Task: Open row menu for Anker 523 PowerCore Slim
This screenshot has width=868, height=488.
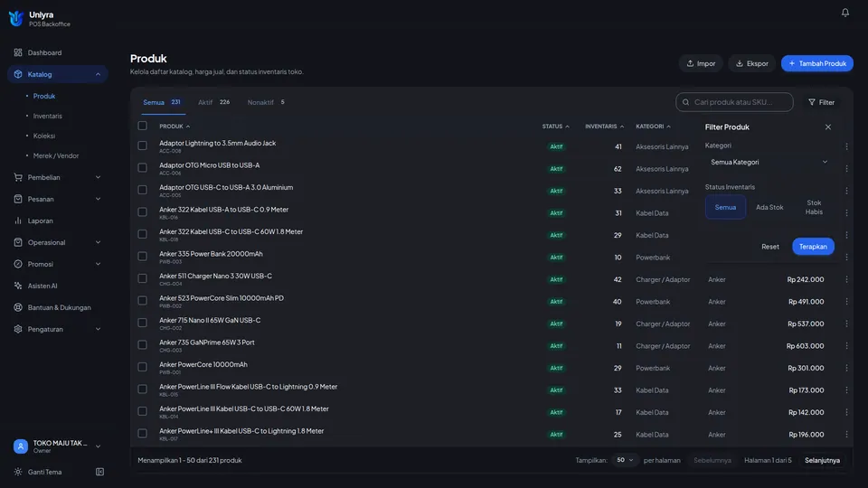Action: tap(846, 302)
